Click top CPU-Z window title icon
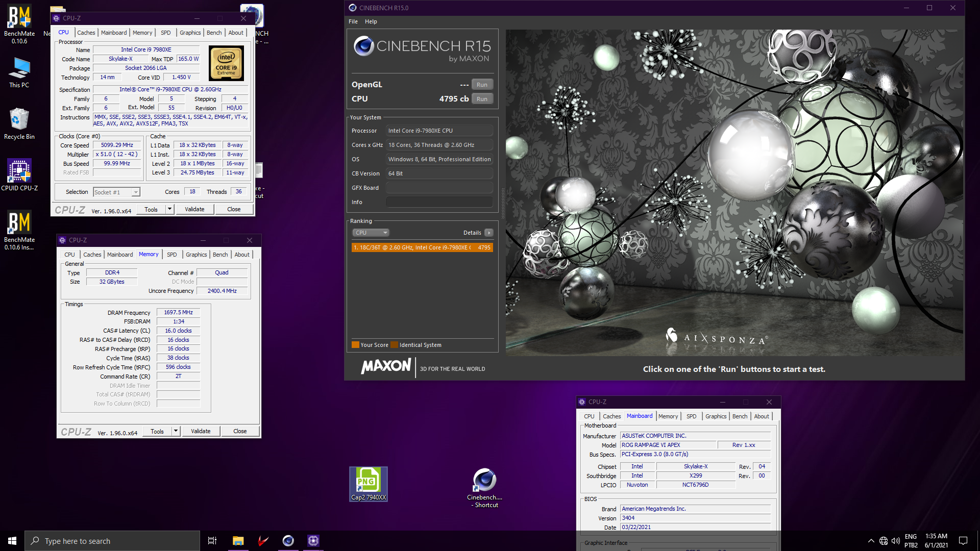Image resolution: width=980 pixels, height=551 pixels. [56, 18]
